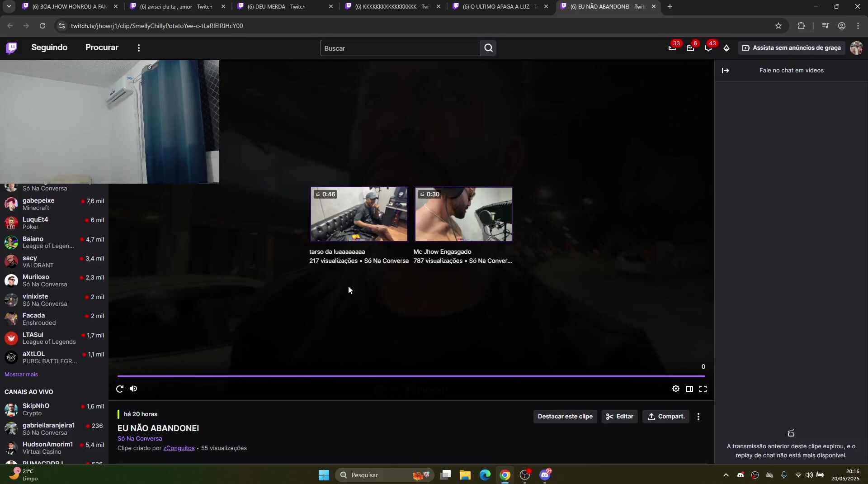Switch to BOA JHOW HONROU browser tab
The image size is (868, 484).
click(70, 7)
